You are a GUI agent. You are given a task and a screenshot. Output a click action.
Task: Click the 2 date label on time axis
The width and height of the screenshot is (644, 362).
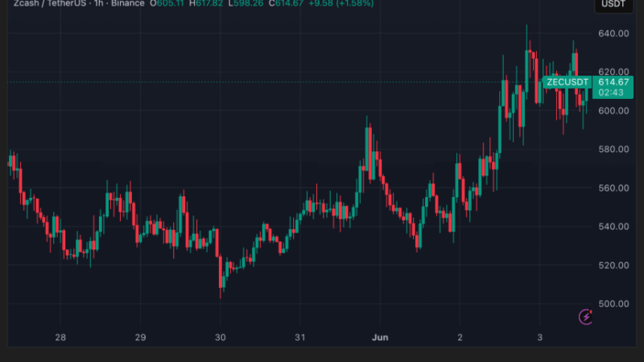coord(460,337)
